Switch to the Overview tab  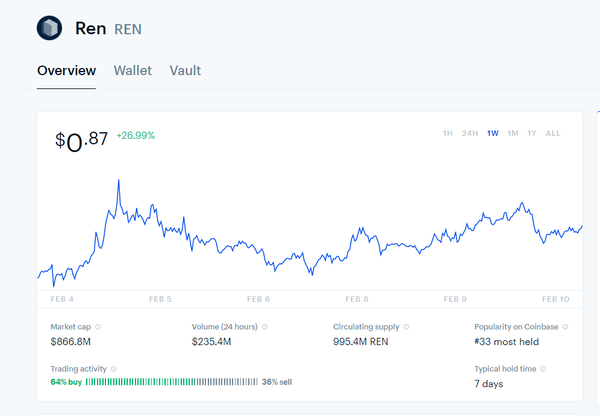tap(66, 71)
